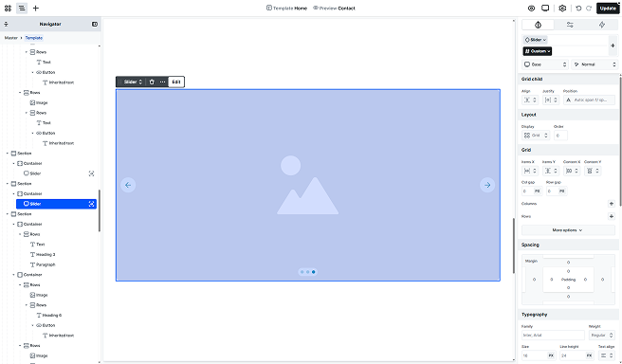Open the settings gear icon
Screen dimensions: 622x364
point(562,8)
